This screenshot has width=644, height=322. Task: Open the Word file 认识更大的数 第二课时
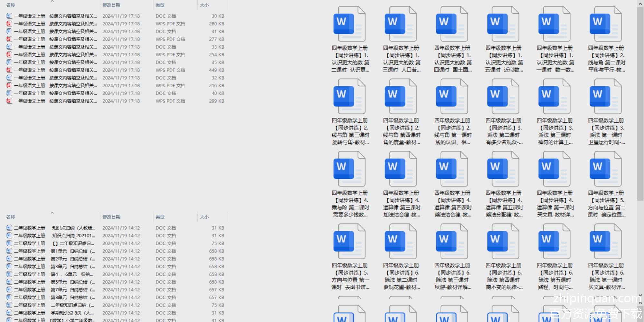pyautogui.click(x=349, y=24)
